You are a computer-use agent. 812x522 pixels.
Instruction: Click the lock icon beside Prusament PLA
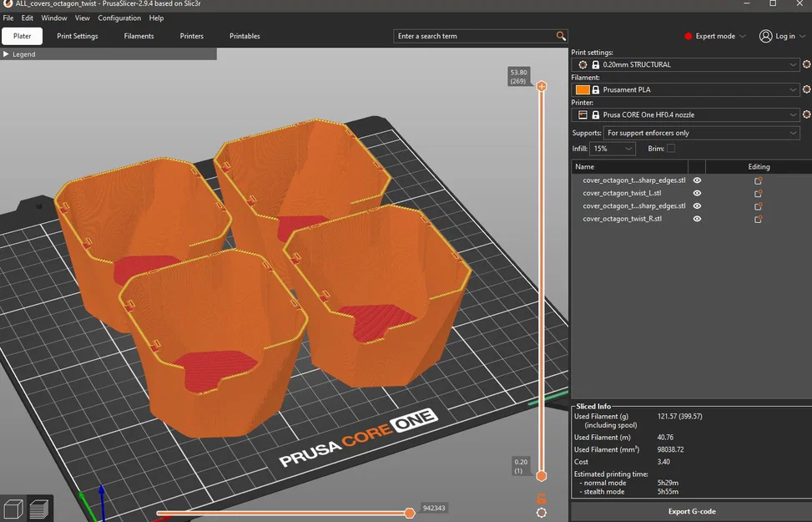[596, 89]
